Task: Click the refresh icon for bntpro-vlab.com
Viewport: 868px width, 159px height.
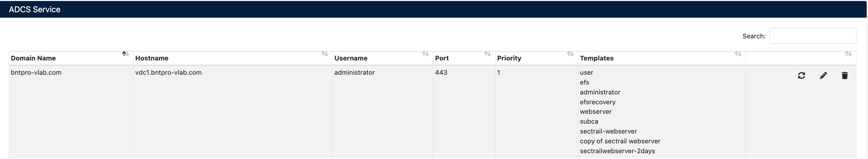Action: (x=801, y=75)
